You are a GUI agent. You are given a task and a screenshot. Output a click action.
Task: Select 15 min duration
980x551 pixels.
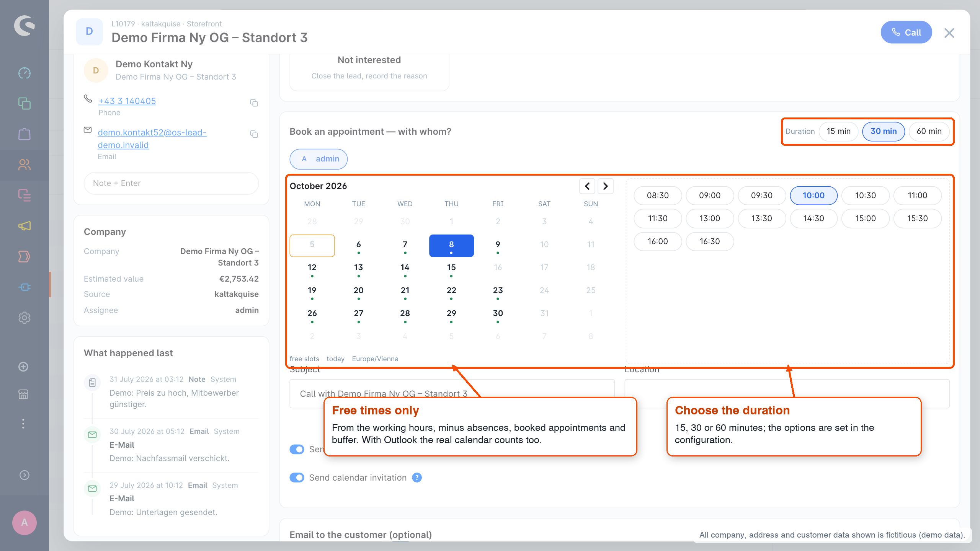(x=838, y=131)
